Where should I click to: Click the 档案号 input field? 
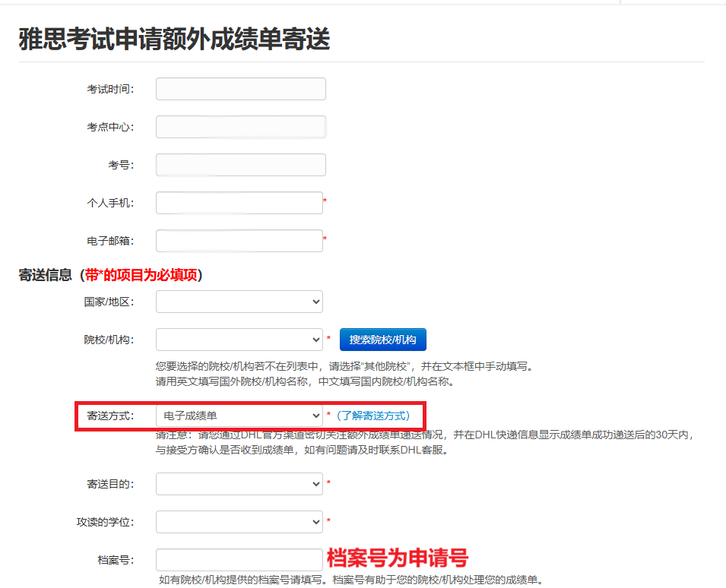(239, 560)
